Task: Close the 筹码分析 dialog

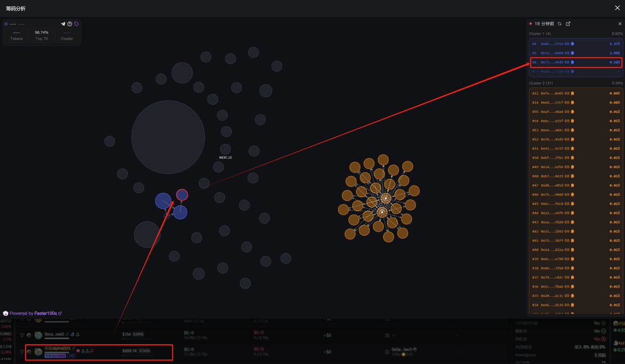Action: click(617, 8)
